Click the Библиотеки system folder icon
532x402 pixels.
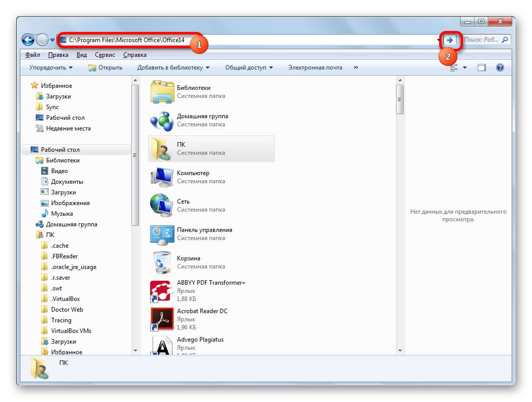click(162, 92)
